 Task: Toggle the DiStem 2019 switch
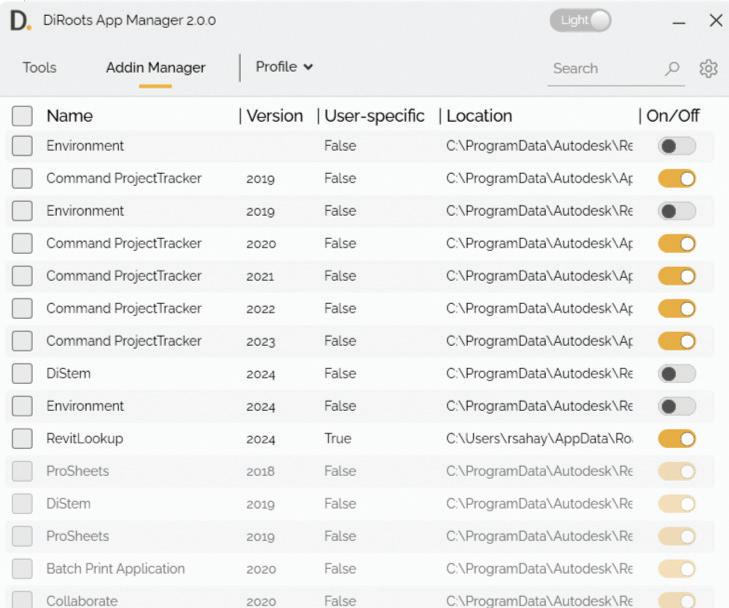(x=677, y=504)
